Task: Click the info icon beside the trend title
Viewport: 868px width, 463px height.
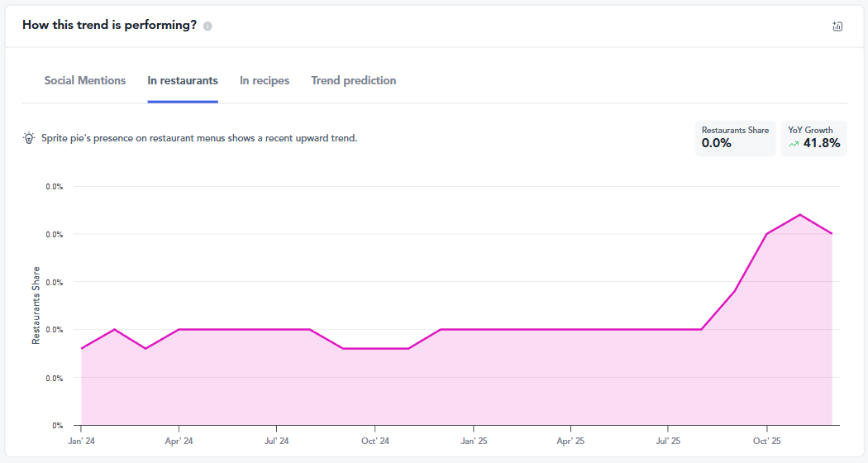Action: pyautogui.click(x=207, y=26)
